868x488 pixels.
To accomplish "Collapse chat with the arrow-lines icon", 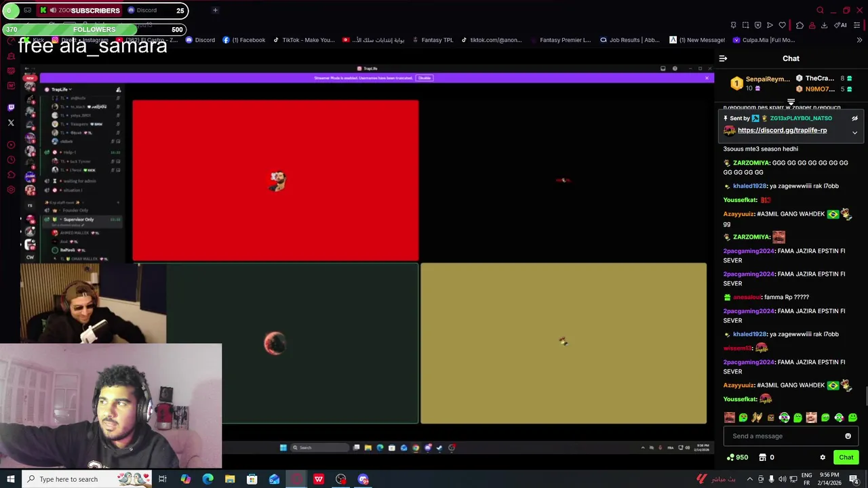I will tap(723, 58).
